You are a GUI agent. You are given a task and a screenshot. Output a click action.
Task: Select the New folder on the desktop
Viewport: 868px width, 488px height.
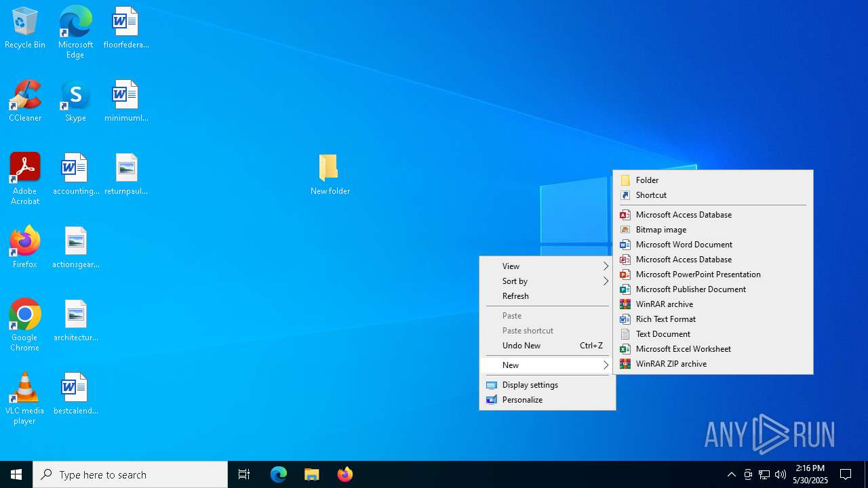330,175
